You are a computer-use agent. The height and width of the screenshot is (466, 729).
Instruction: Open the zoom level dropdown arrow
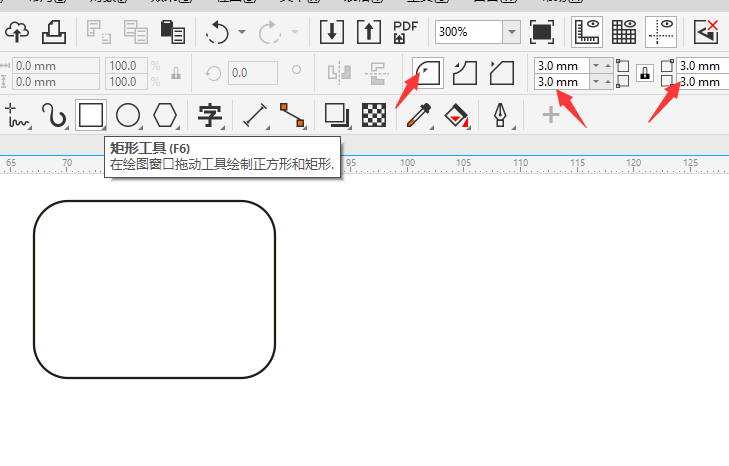(x=511, y=32)
